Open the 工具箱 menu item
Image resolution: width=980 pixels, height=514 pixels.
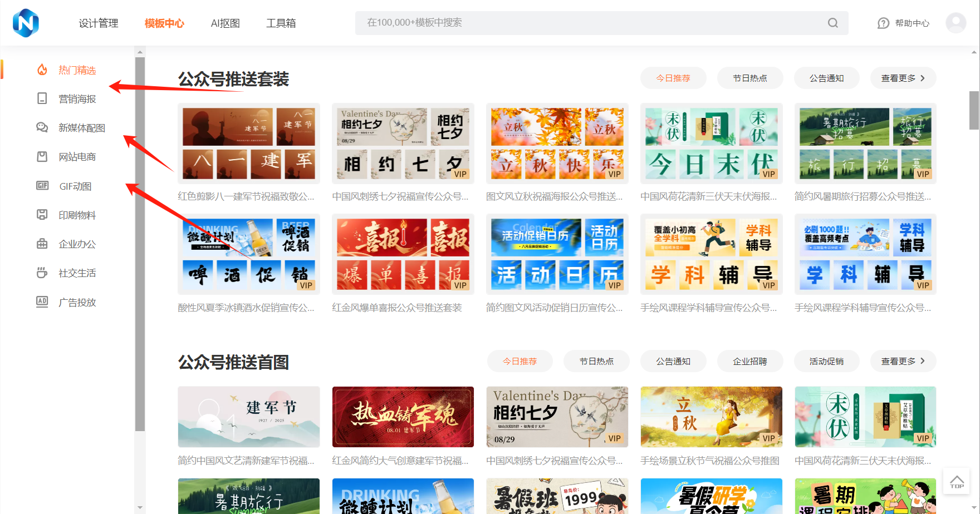(281, 23)
